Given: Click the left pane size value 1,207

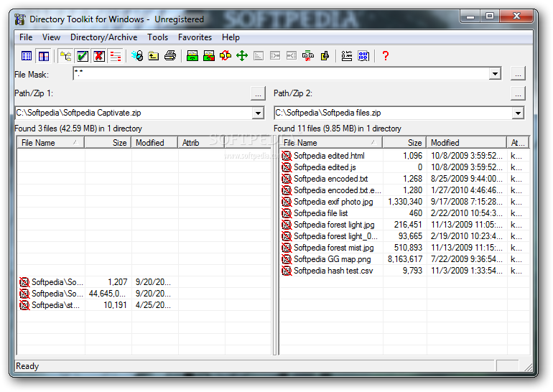Looking at the screenshot, I should [118, 282].
